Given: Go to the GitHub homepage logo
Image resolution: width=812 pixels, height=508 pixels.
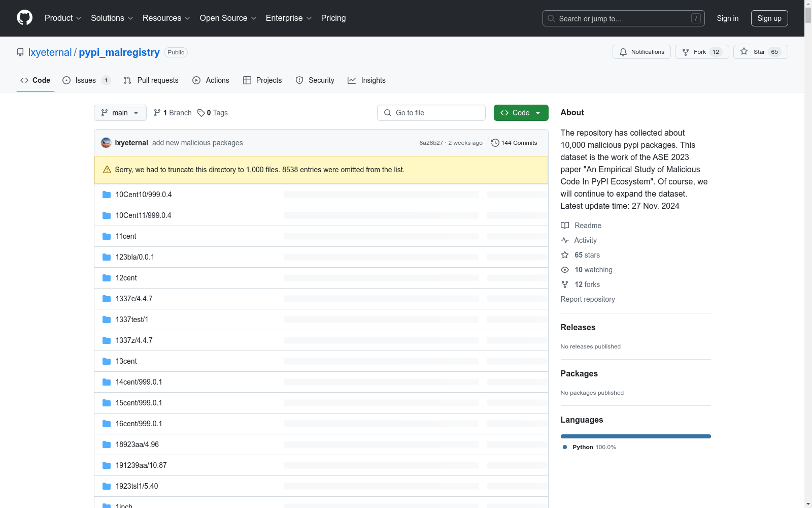Looking at the screenshot, I should 24,18.
